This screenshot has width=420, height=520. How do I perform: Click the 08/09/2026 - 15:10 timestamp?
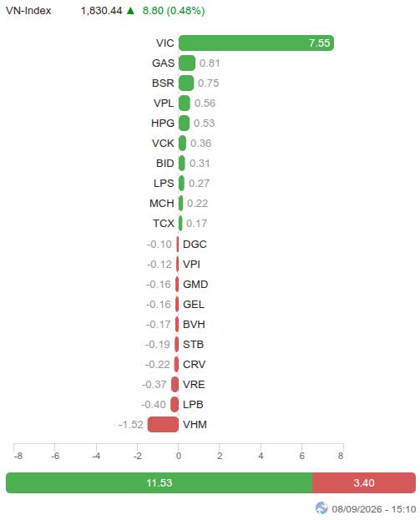pyautogui.click(x=374, y=508)
